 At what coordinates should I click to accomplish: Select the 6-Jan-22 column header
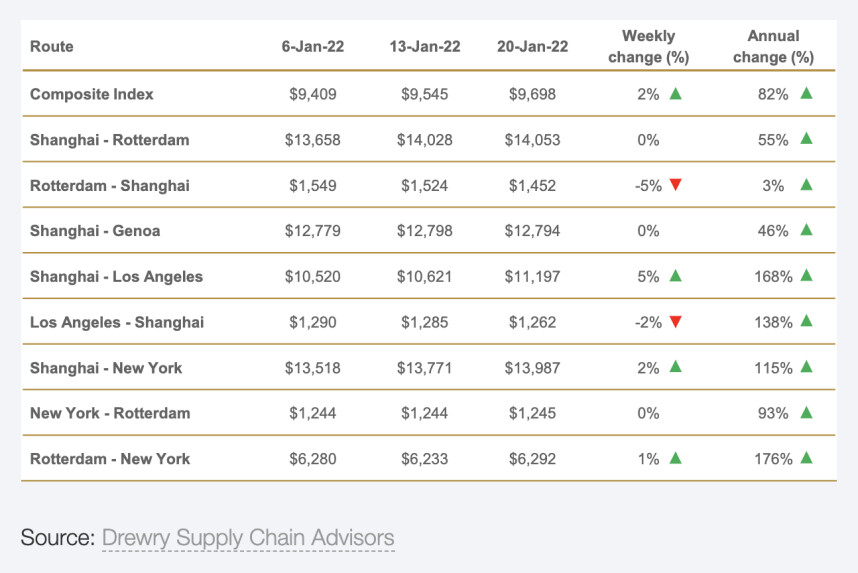(x=313, y=46)
